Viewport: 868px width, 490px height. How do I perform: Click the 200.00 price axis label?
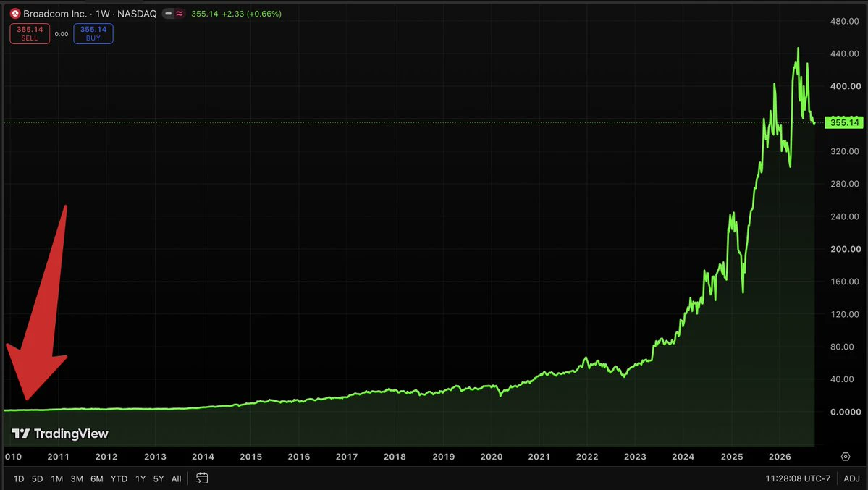coord(846,249)
